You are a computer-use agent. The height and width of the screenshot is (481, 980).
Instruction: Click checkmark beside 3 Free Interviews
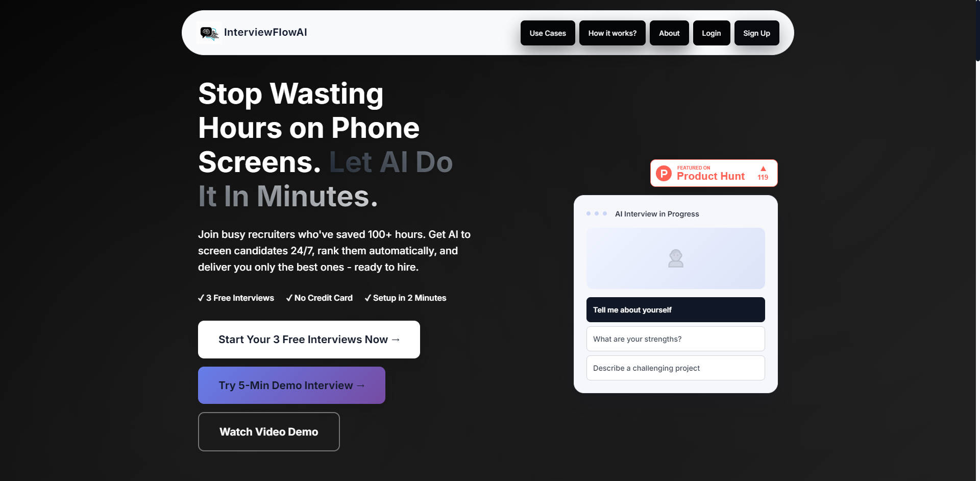point(201,298)
